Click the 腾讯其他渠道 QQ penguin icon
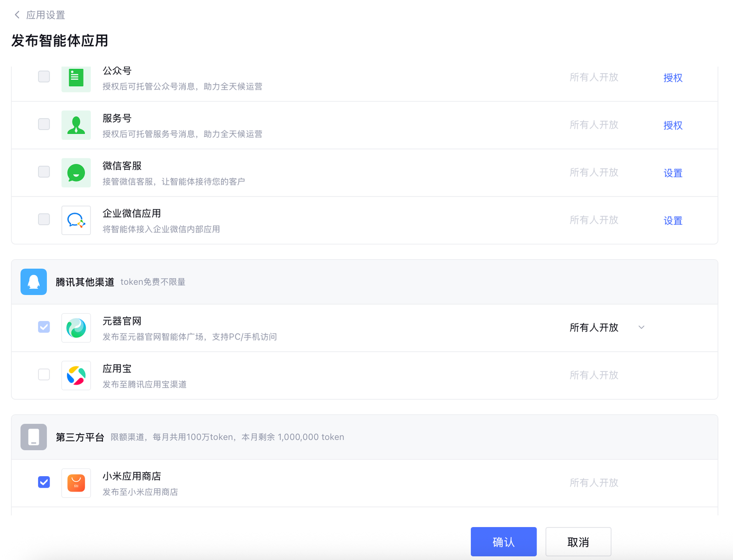The height and width of the screenshot is (560, 733). click(33, 282)
